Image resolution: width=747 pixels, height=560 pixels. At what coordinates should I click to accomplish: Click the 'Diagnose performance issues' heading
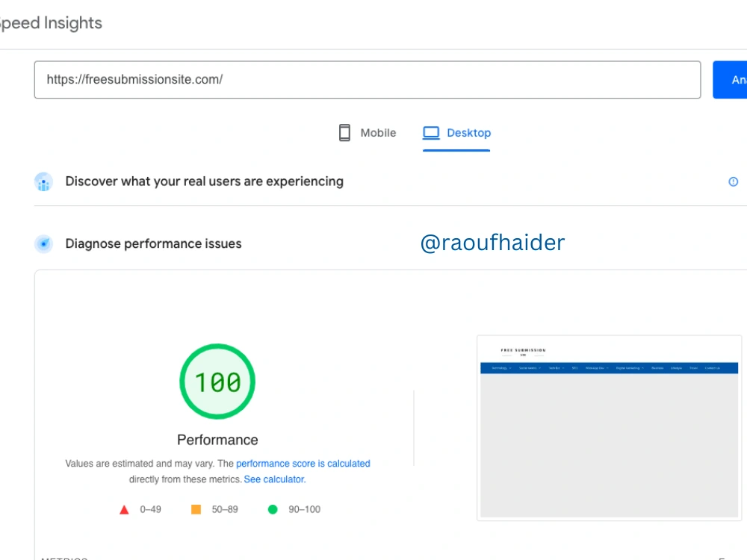tap(153, 244)
